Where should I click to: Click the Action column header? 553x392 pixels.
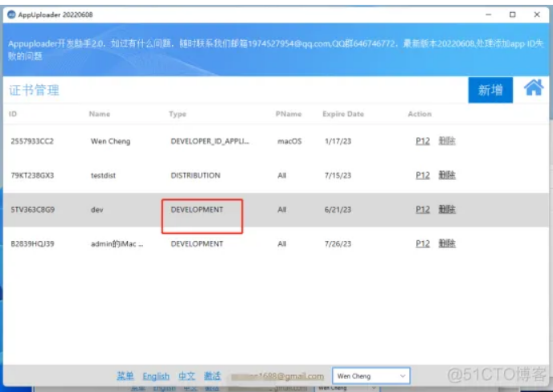click(x=420, y=114)
